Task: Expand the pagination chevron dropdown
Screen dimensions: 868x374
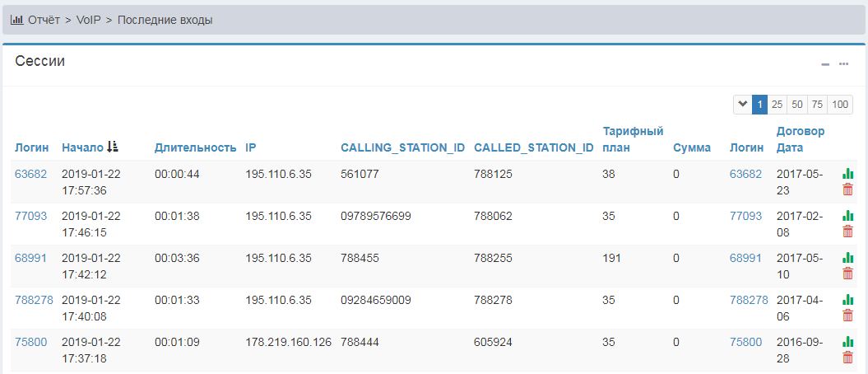Action: pos(742,104)
